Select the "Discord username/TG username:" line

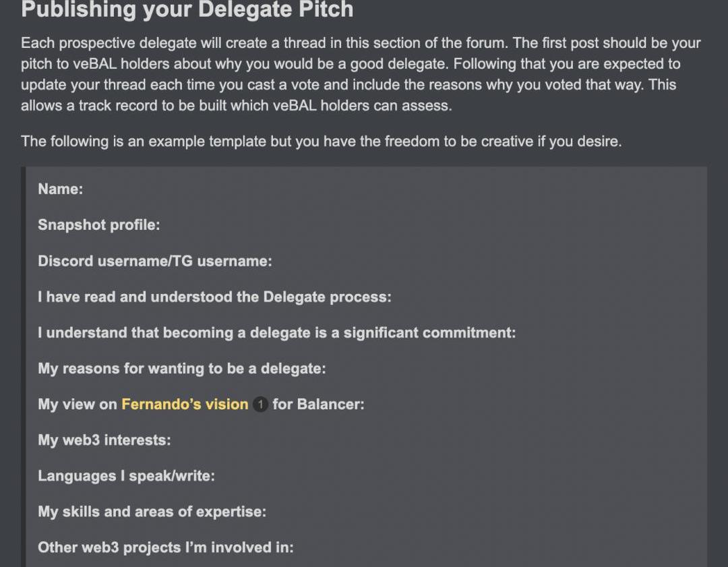pos(155,261)
